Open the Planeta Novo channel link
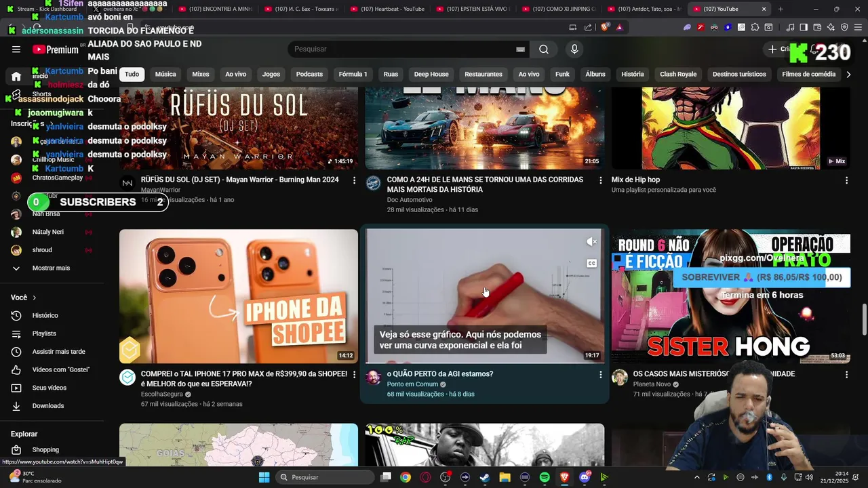Screen dimensions: 868x488 click(x=652, y=384)
